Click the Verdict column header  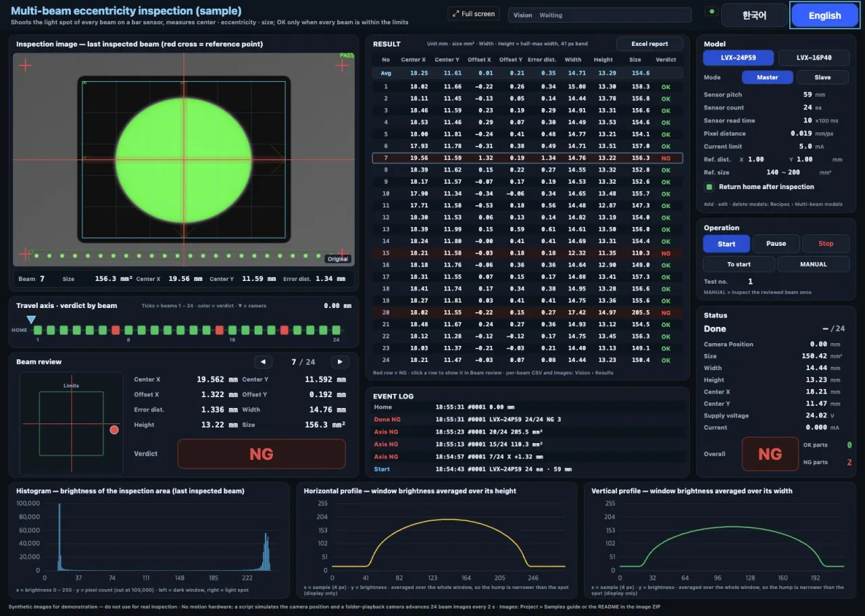click(x=666, y=59)
